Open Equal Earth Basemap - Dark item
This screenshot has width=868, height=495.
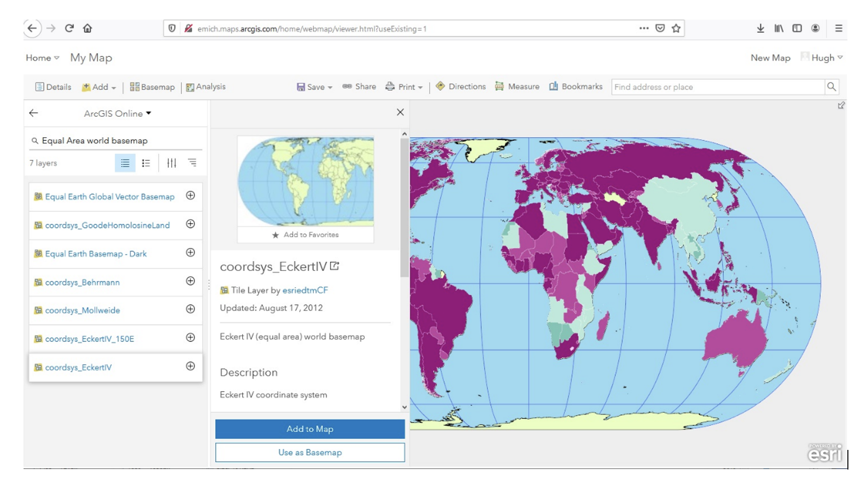tap(96, 254)
